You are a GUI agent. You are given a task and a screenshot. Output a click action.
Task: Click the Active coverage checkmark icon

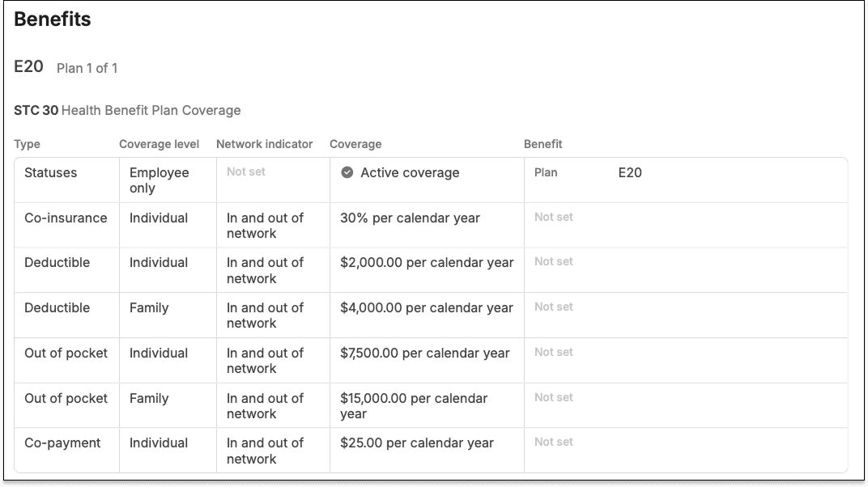[x=347, y=172]
